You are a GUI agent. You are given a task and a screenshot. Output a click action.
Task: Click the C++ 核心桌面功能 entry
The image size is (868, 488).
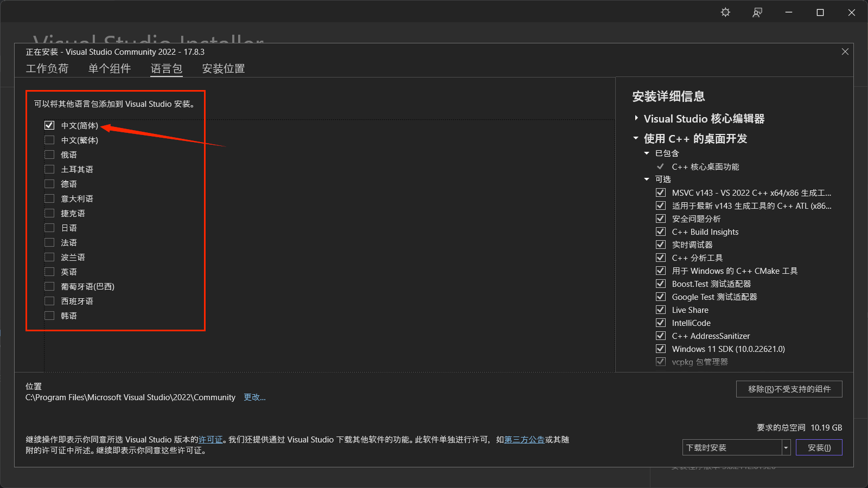tap(705, 167)
